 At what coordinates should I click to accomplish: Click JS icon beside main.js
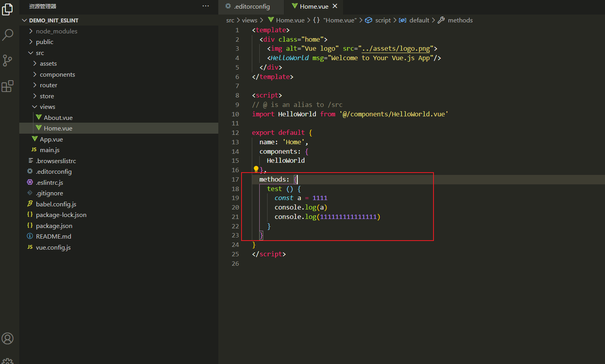[34, 150]
